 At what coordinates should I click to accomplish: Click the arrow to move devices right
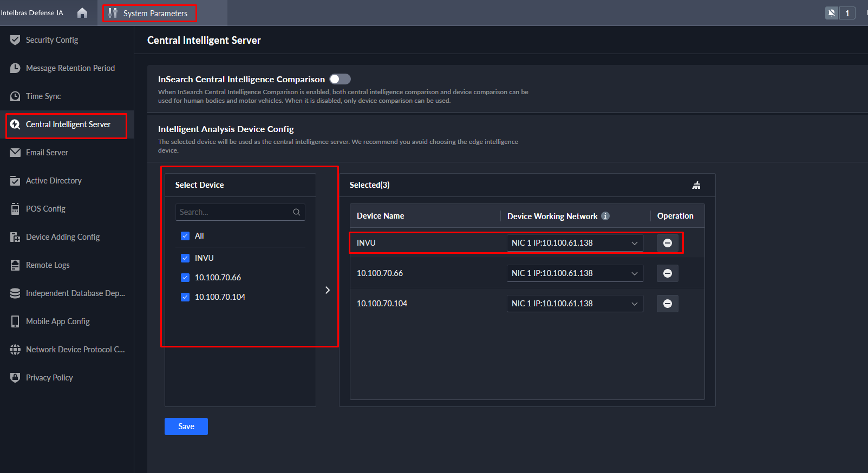[x=327, y=290]
